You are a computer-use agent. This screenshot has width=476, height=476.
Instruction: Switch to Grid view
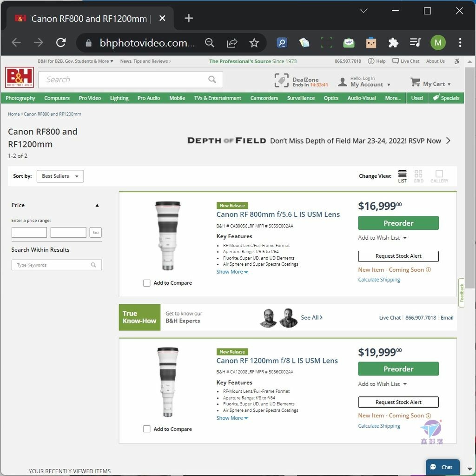[418, 176]
